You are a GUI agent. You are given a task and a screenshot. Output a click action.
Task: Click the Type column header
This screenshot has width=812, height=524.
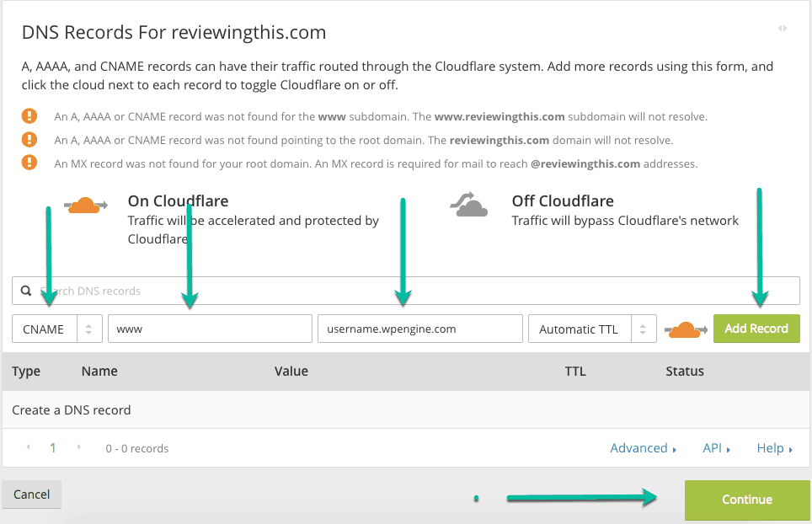(26, 372)
